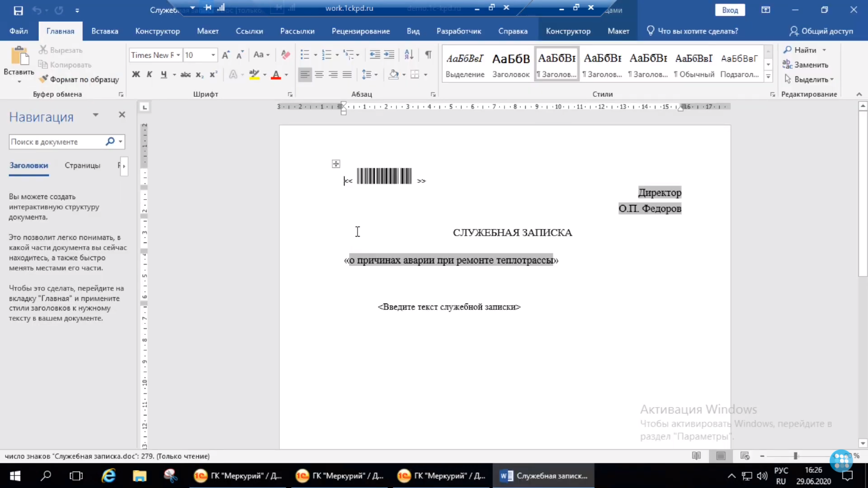This screenshot has height=488, width=868.
Task: Toggle italic formatting К button
Action: (149, 74)
